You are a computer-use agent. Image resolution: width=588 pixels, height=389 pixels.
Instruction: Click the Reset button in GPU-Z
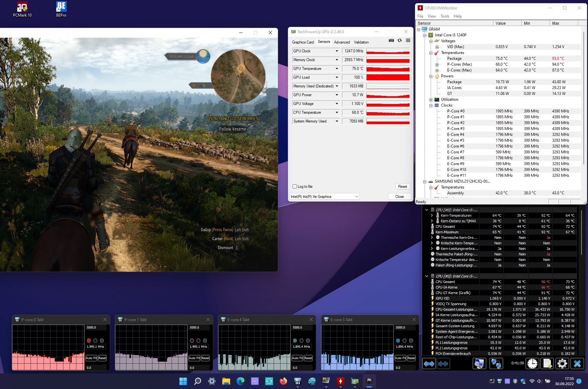tap(402, 187)
